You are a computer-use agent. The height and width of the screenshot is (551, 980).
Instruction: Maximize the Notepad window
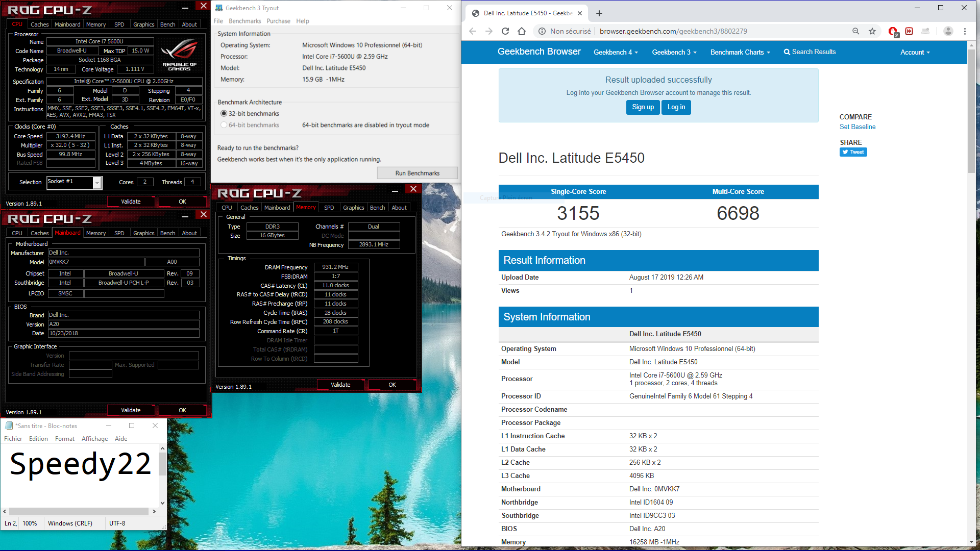132,425
